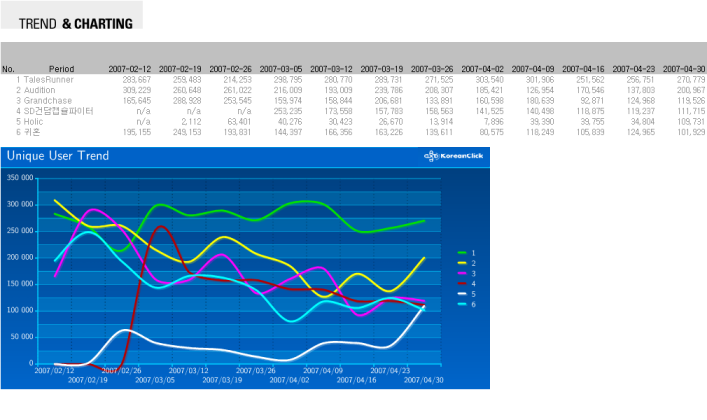The width and height of the screenshot is (707, 420).
Task: Select the white legend swatch for series 5
Action: pos(462,294)
